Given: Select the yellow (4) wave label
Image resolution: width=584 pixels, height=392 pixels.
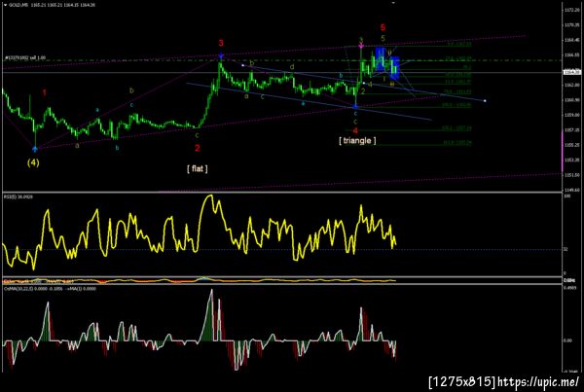Looking at the screenshot, I should 33,162.
